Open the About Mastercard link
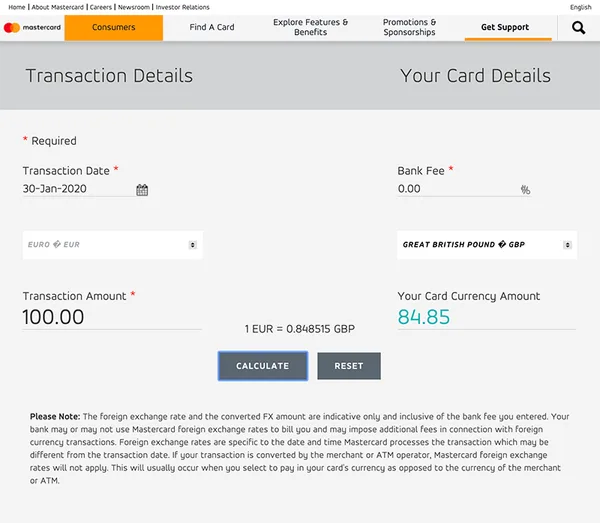600x523 pixels. pyautogui.click(x=57, y=7)
